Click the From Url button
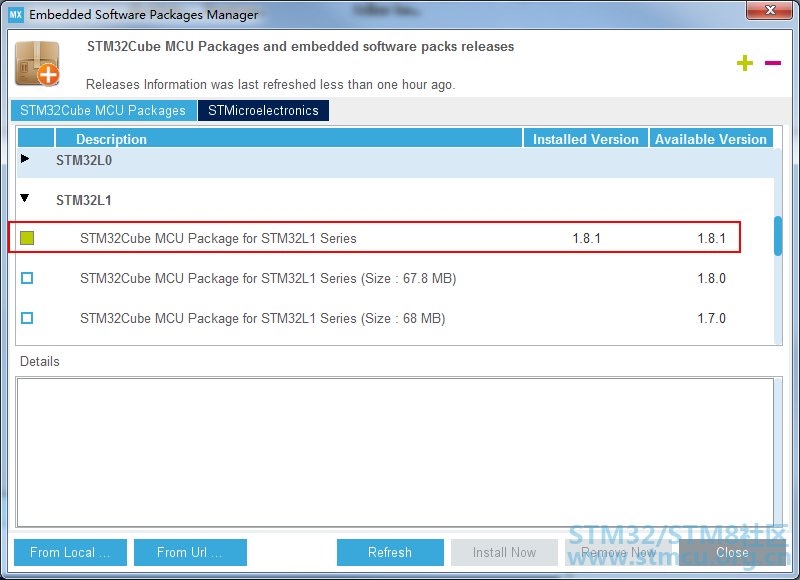This screenshot has height=580, width=800. click(x=190, y=552)
